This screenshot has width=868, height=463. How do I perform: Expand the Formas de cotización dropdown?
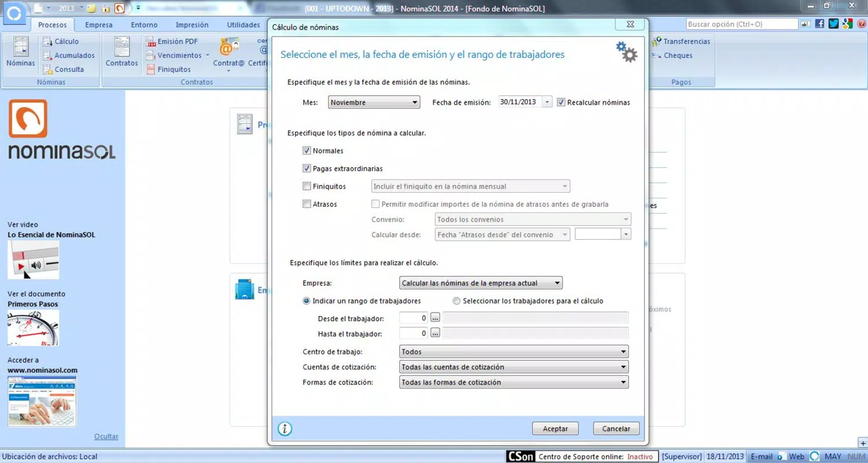[514, 382]
